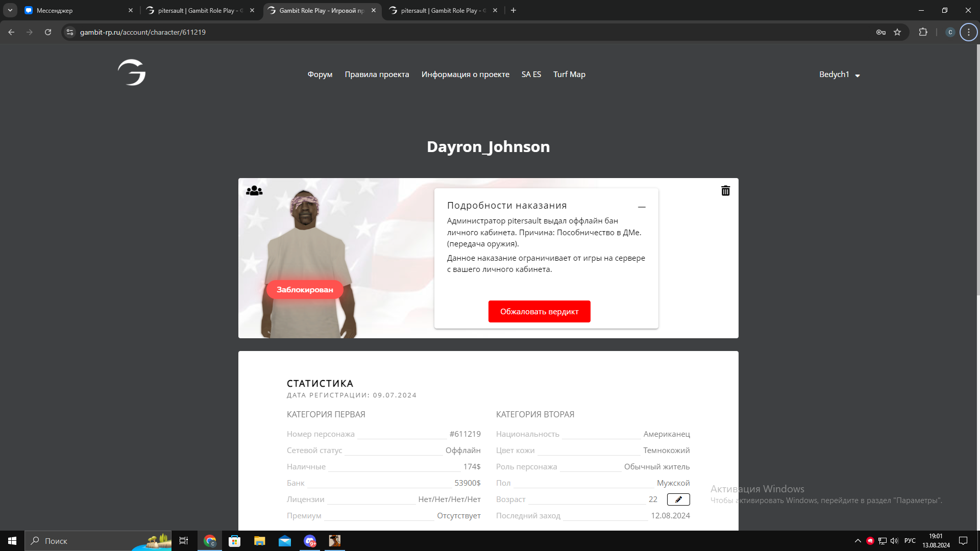Open Форум navigation item
The height and width of the screenshot is (551, 980).
click(320, 74)
